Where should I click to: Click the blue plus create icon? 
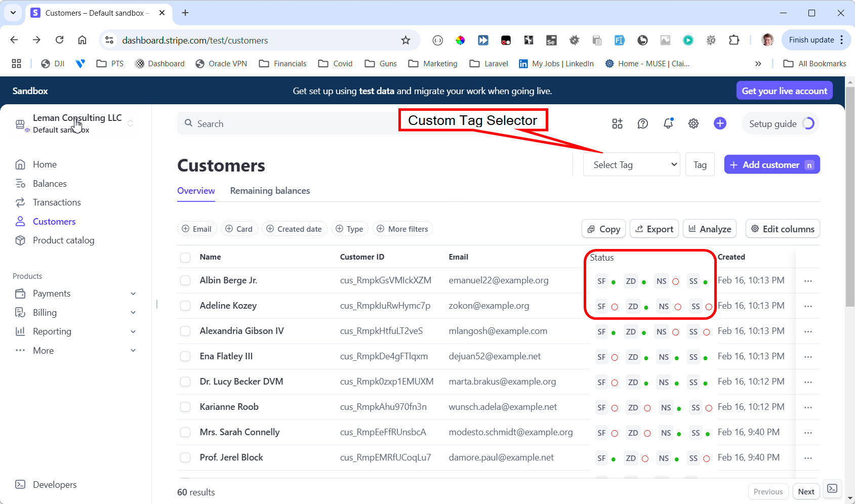(x=720, y=123)
